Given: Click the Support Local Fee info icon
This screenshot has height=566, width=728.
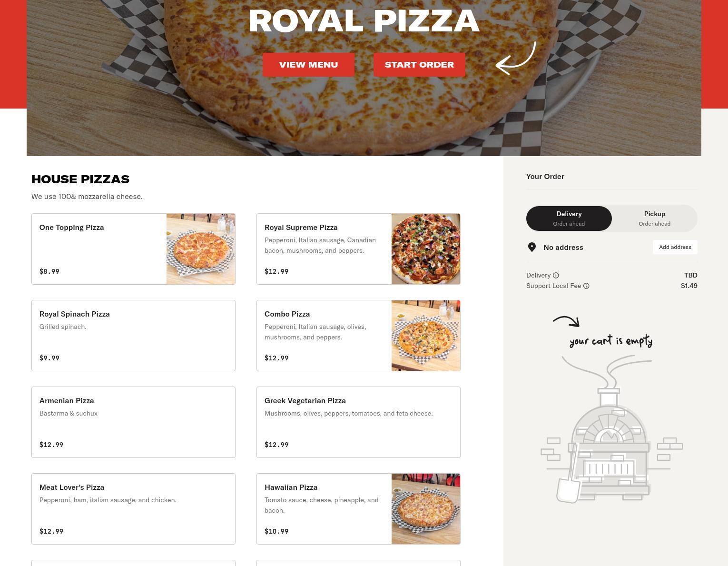Looking at the screenshot, I should coord(586,286).
